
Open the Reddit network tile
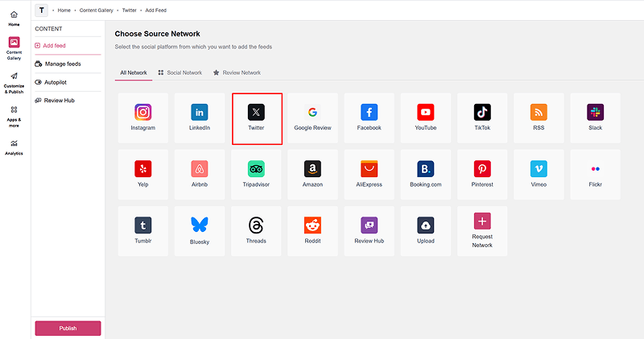312,231
